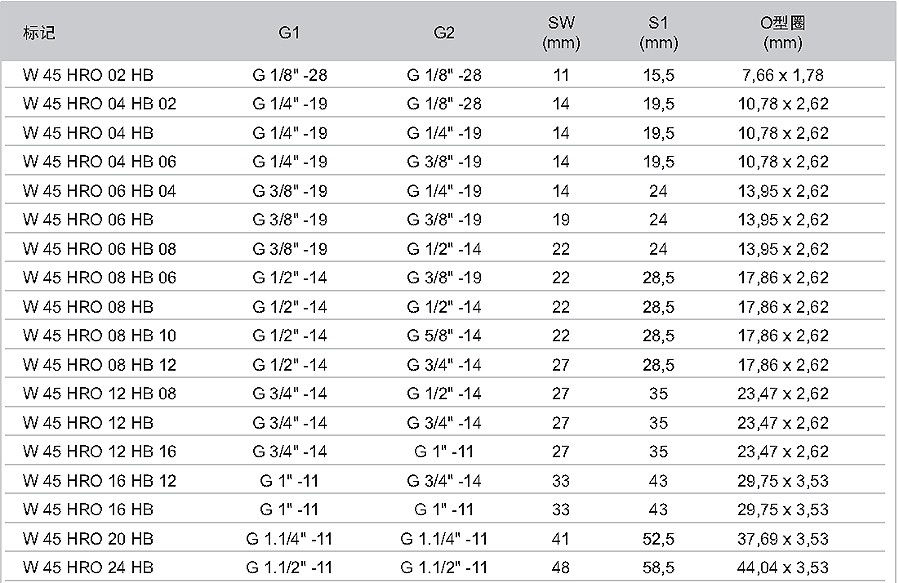899x583 pixels.
Task: Click part number W 45 HRO 04 HB 06
Action: click(x=99, y=162)
